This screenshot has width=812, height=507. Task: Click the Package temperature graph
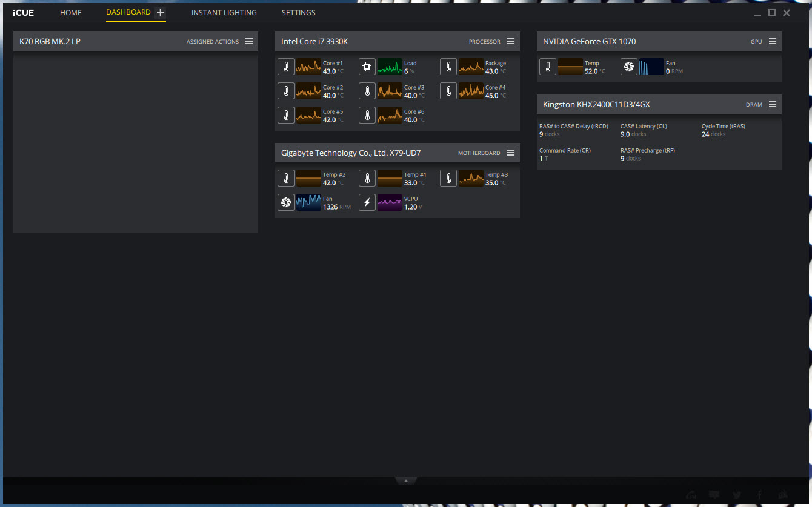pos(471,67)
